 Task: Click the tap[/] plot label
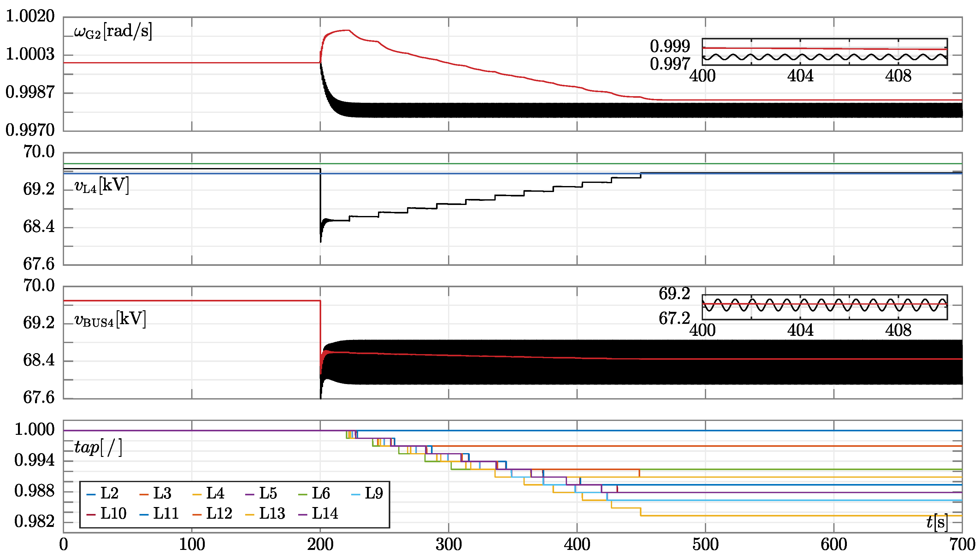98,448
